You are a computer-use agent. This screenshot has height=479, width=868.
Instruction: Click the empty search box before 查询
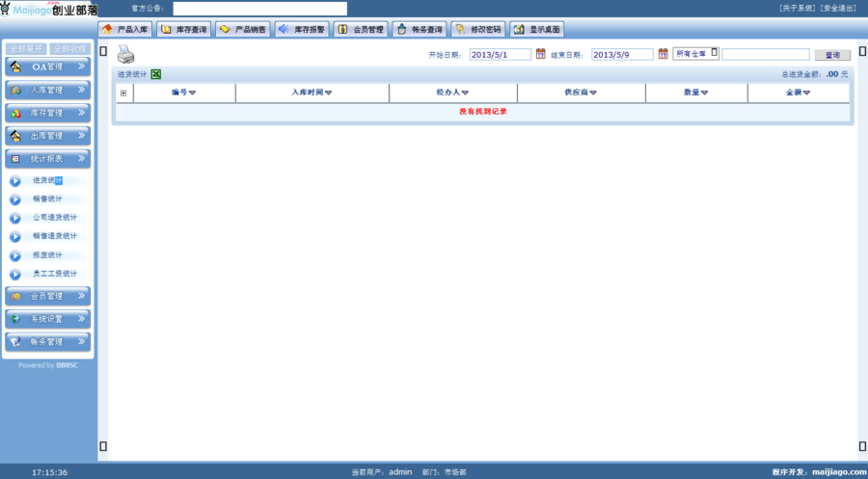(x=766, y=54)
